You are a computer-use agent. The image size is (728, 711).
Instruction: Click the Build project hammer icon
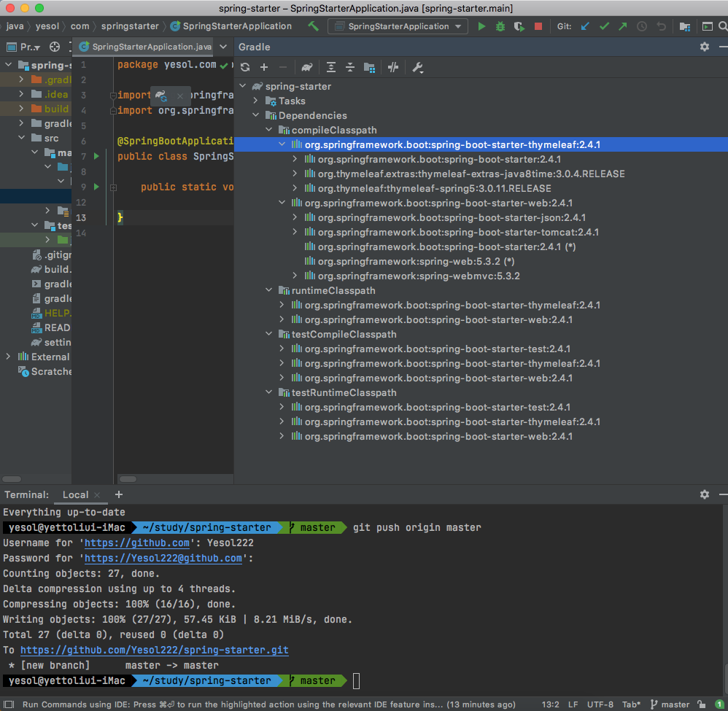click(314, 26)
